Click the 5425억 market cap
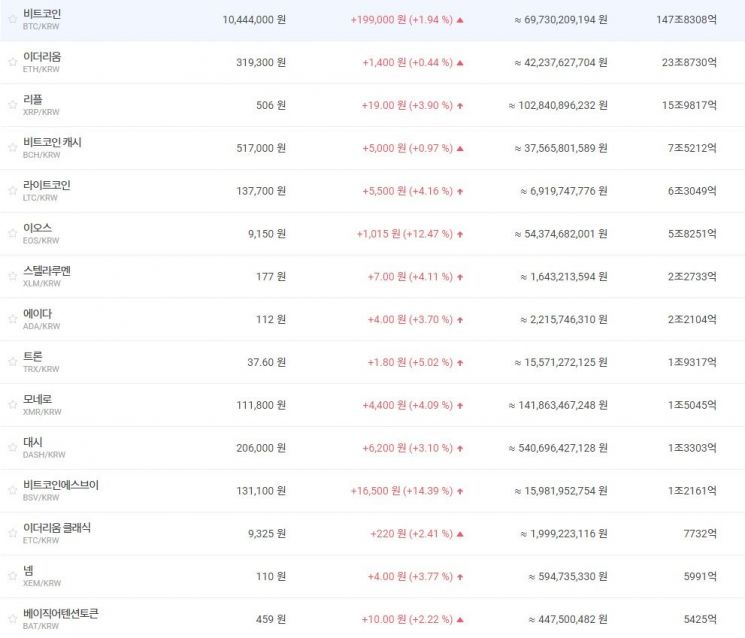 [x=700, y=619]
